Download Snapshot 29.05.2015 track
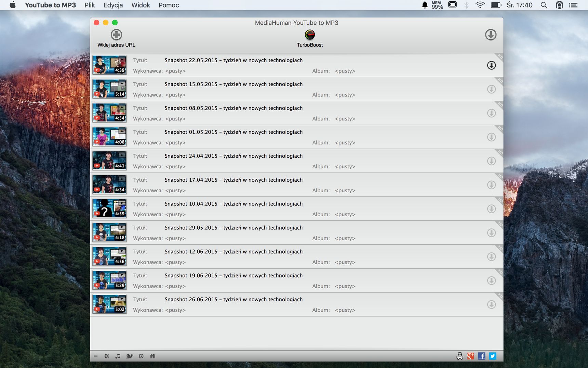The width and height of the screenshot is (588, 368). coord(491,233)
